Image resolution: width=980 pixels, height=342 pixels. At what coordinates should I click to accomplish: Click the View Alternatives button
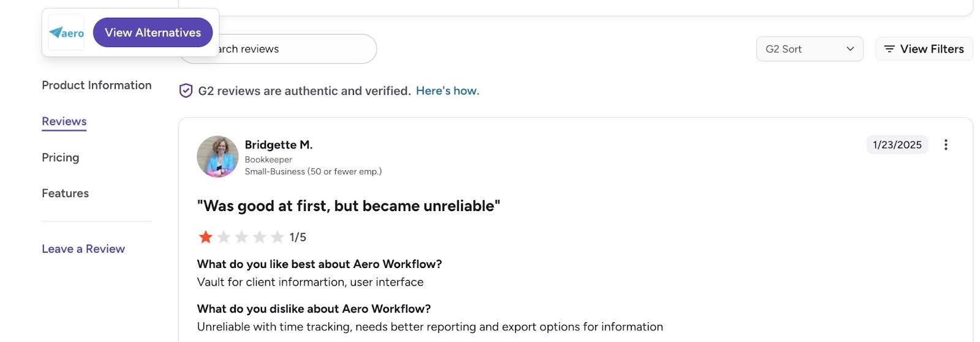153,32
